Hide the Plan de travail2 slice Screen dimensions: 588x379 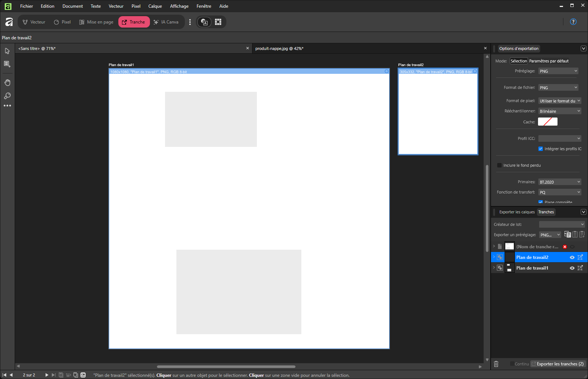(x=572, y=257)
